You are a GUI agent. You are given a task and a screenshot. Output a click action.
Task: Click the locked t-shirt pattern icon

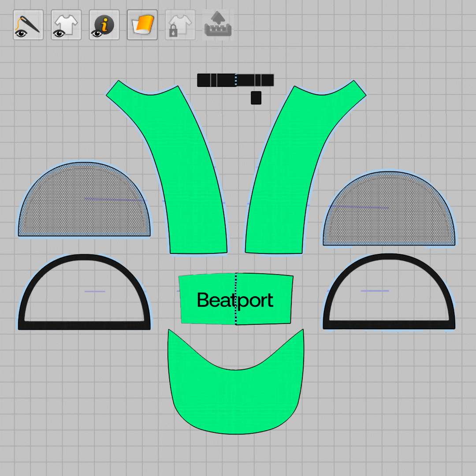tap(180, 25)
